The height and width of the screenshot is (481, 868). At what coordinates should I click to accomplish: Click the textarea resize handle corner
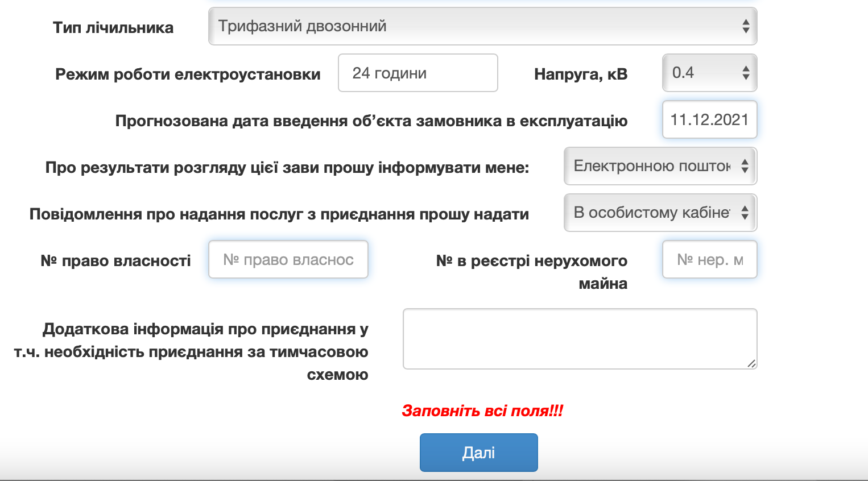pos(751,363)
